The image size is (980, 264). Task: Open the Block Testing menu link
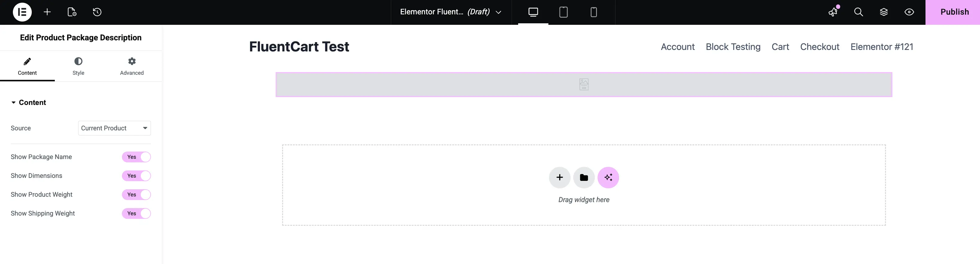(733, 47)
